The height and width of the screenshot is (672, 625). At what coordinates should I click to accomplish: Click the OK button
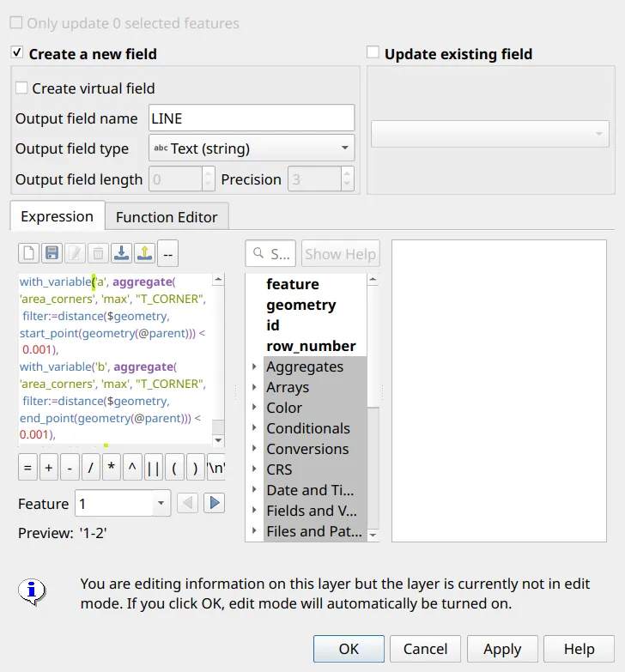(x=349, y=649)
